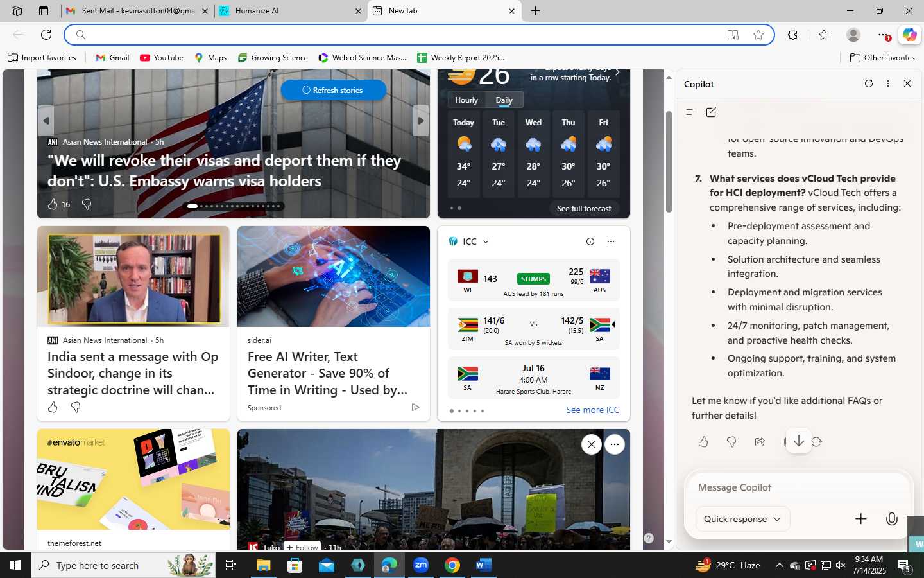This screenshot has height=578, width=924.
Task: Switch to the Humanize AI tab
Action: pyautogui.click(x=290, y=11)
